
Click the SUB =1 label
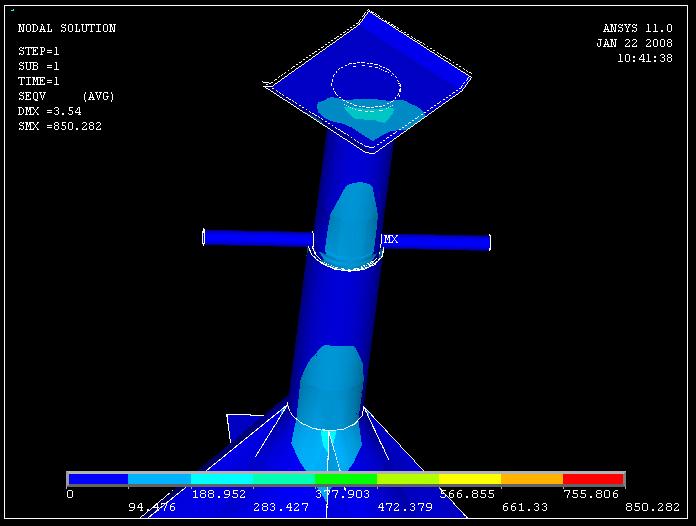(x=39, y=66)
